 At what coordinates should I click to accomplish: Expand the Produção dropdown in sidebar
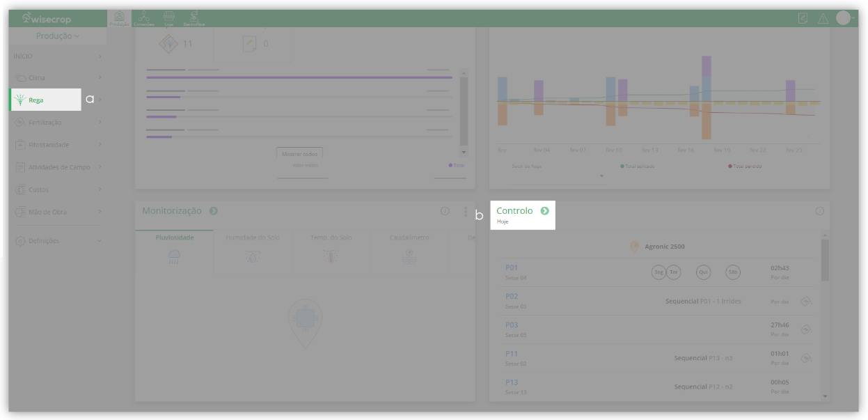click(x=58, y=36)
